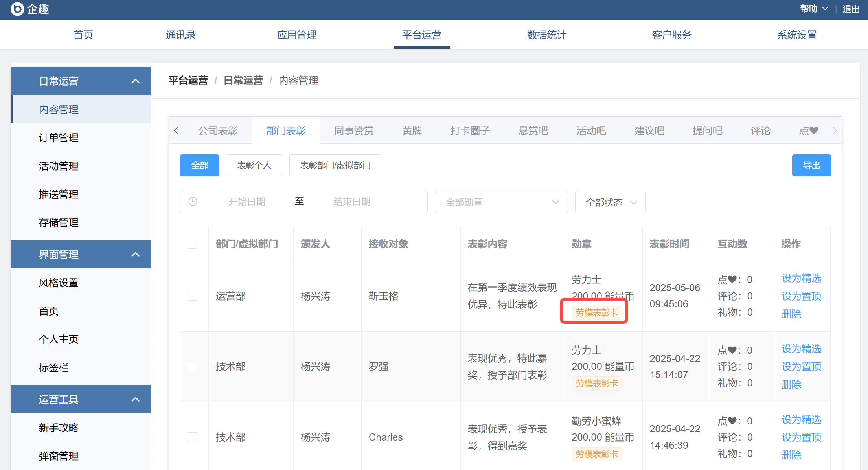Viewport: 868px width, 470px height.
Task: Click the 劳模表彰卡 tag in Charles row
Action: 596,454
